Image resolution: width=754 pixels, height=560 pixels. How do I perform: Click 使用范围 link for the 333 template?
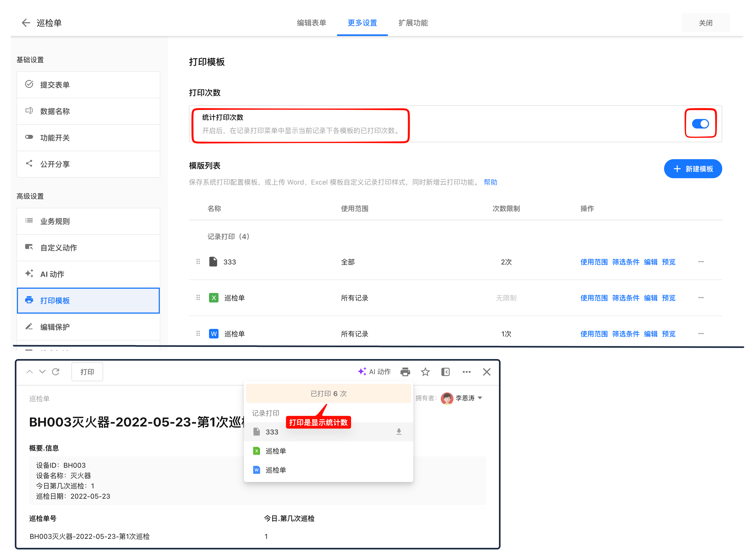tap(594, 262)
